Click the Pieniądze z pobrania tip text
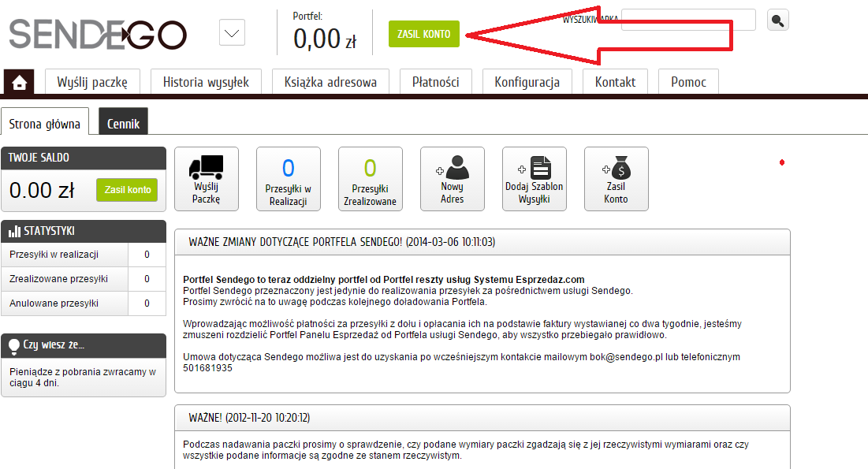This screenshot has width=868, height=469. (x=83, y=377)
